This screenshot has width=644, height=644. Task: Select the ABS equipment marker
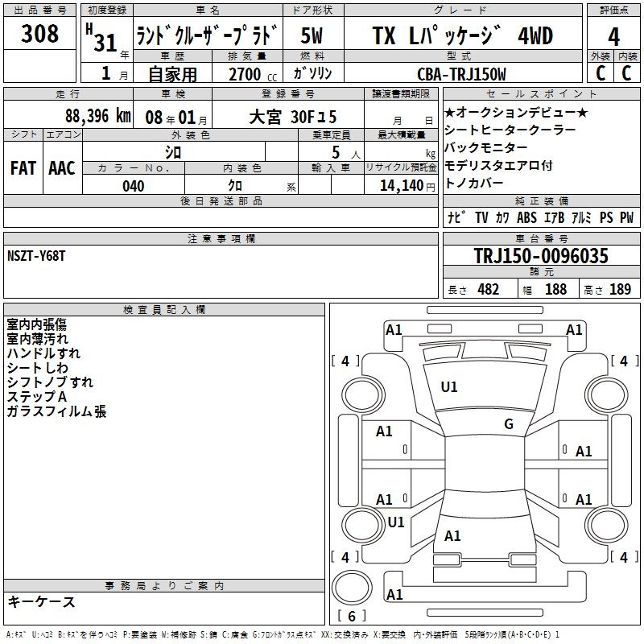pyautogui.click(x=526, y=217)
